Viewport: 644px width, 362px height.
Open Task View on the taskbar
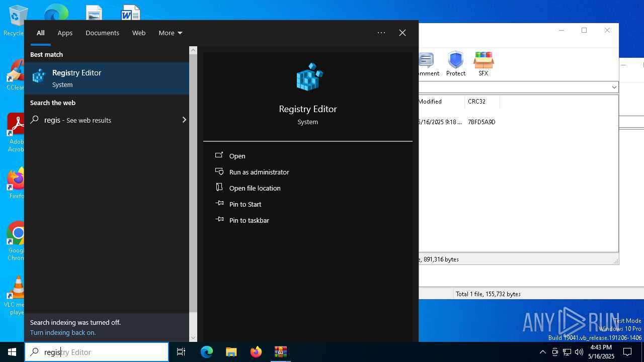(181, 352)
